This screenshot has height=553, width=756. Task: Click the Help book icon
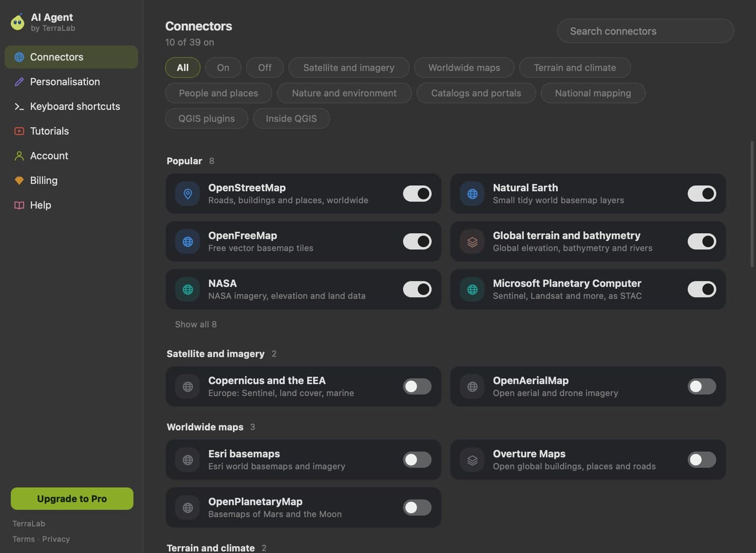19,205
